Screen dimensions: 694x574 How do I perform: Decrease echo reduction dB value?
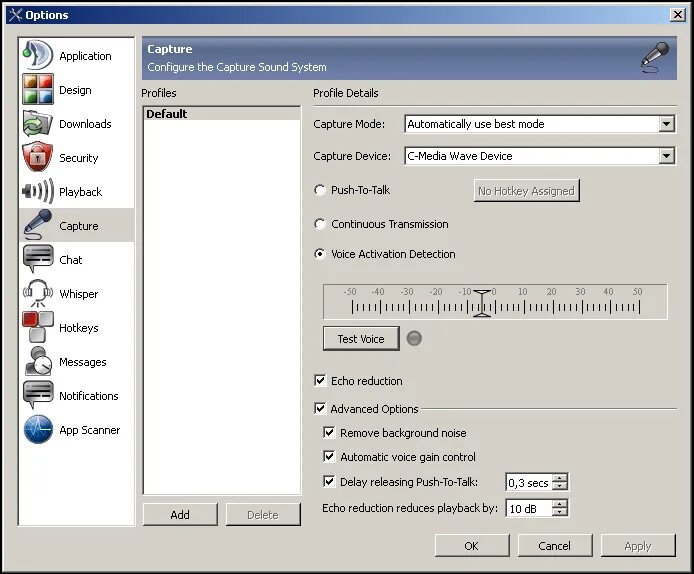click(x=560, y=512)
